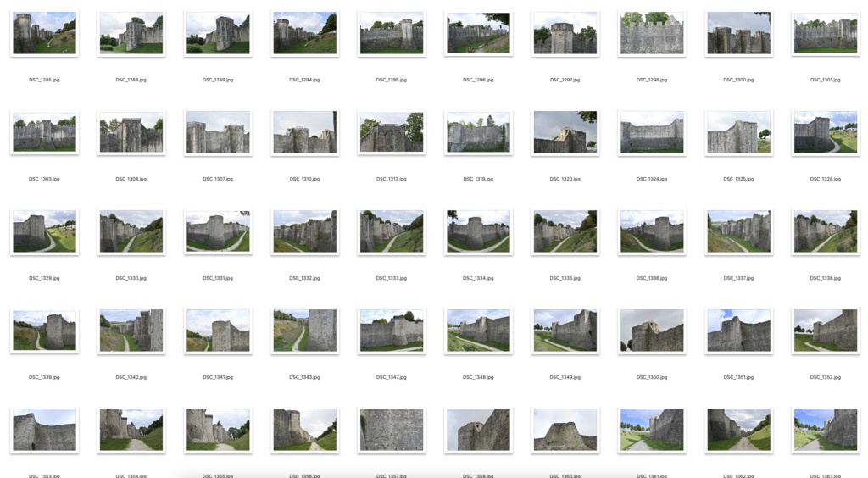The width and height of the screenshot is (868, 478).
Task: Click the DSC_1358.jpg thumbnail
Action: (478, 430)
